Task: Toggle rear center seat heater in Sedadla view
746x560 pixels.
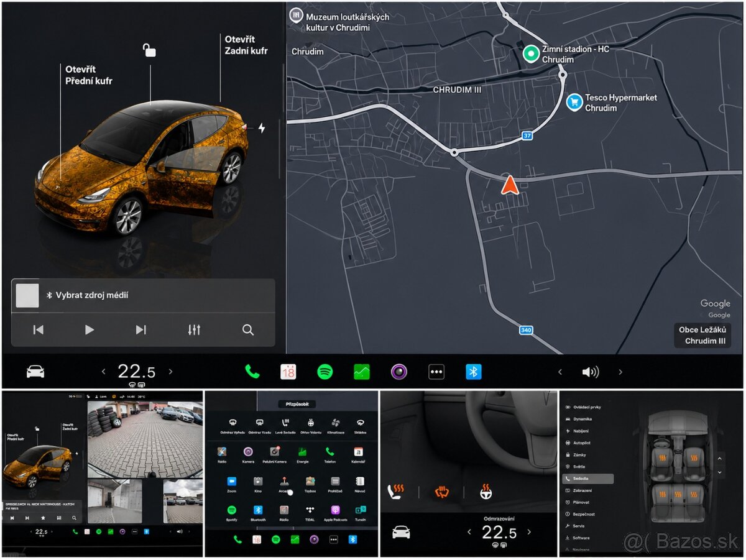Action: coord(678,494)
